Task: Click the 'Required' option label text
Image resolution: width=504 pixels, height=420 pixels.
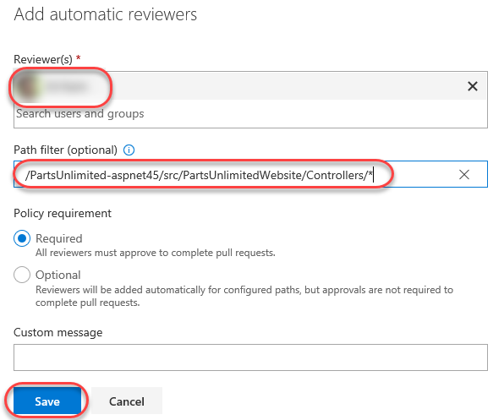Action: coord(59,238)
